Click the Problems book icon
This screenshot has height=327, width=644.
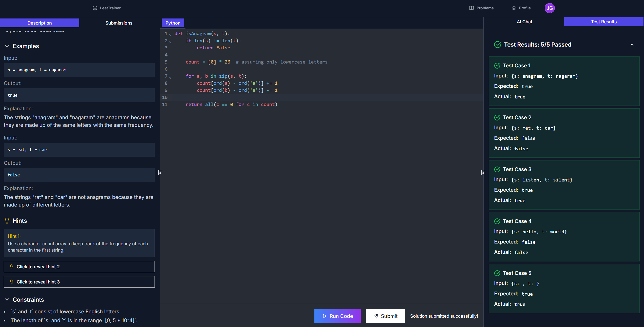[471, 8]
